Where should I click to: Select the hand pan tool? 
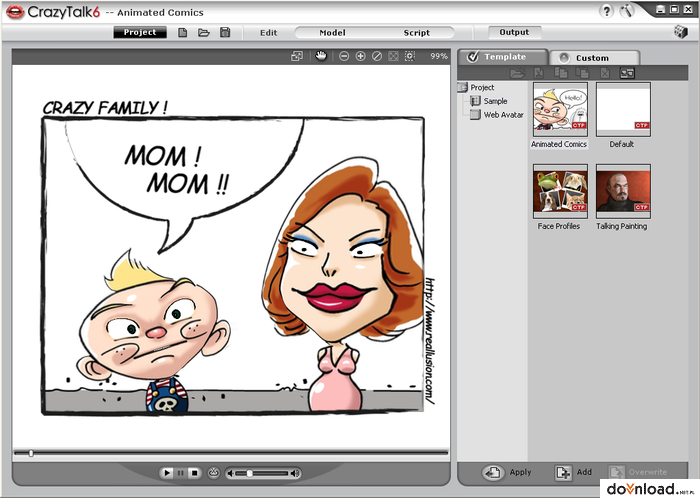(321, 56)
